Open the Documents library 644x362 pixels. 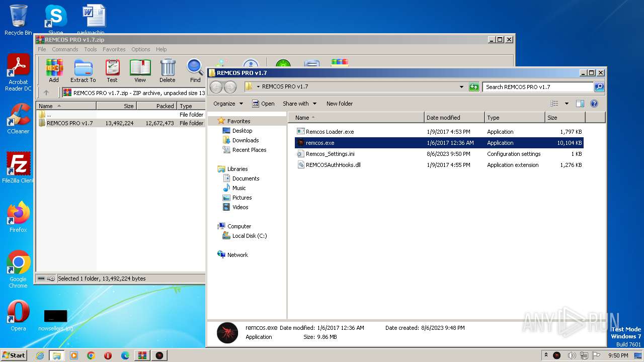pos(246,178)
